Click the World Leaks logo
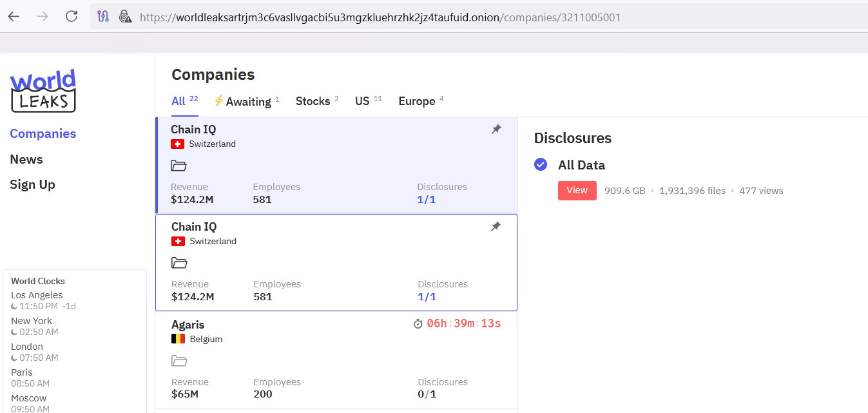Image resolution: width=868 pixels, height=413 pixels. coord(43,91)
